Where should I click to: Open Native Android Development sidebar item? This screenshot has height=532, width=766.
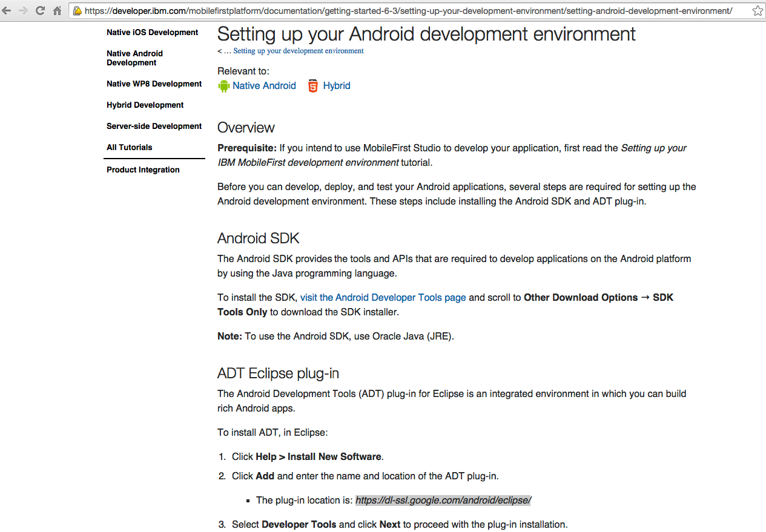135,58
